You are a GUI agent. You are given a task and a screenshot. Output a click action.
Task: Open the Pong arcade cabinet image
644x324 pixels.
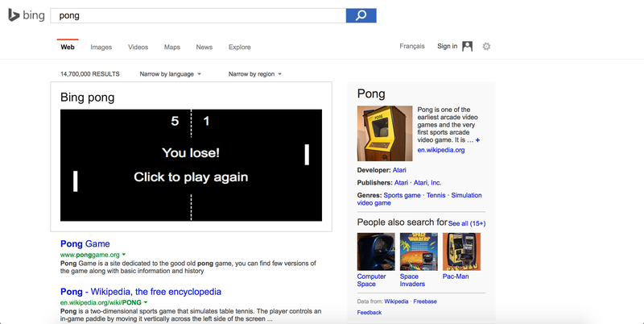click(x=385, y=133)
